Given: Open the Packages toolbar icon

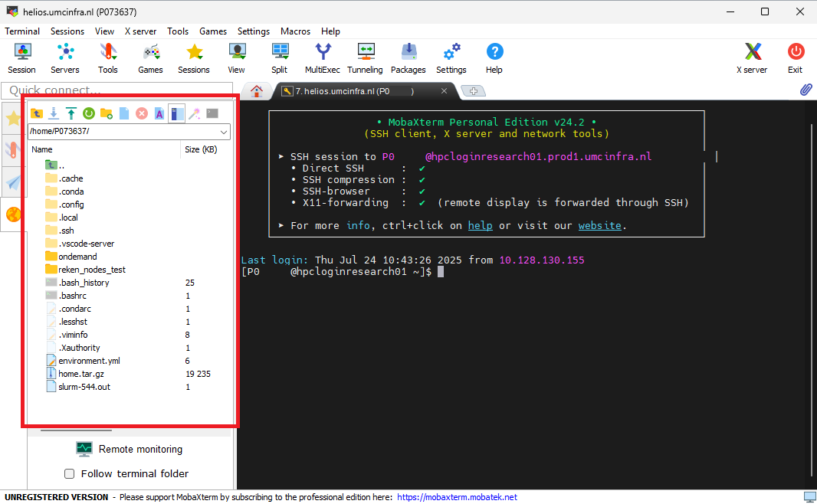Looking at the screenshot, I should 408,57.
